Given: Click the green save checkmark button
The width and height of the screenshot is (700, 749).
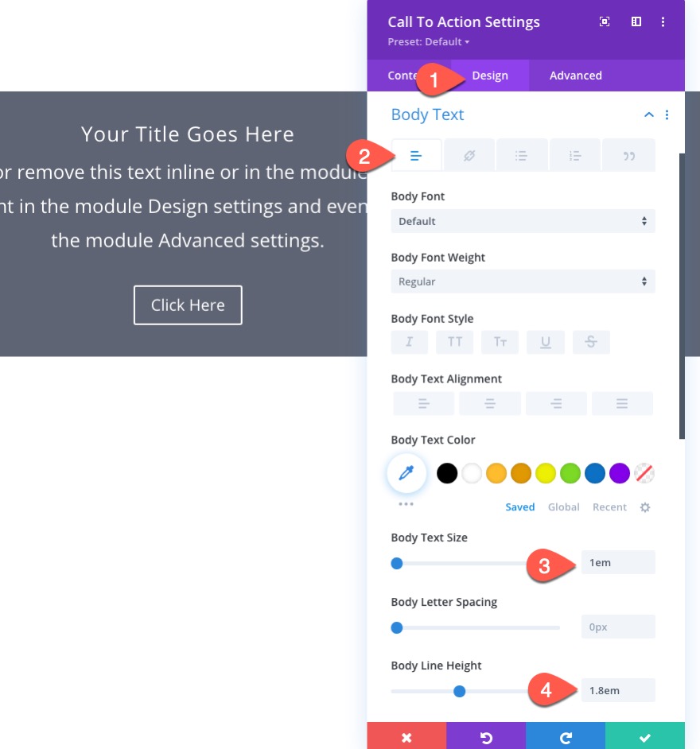Looking at the screenshot, I should [x=644, y=736].
